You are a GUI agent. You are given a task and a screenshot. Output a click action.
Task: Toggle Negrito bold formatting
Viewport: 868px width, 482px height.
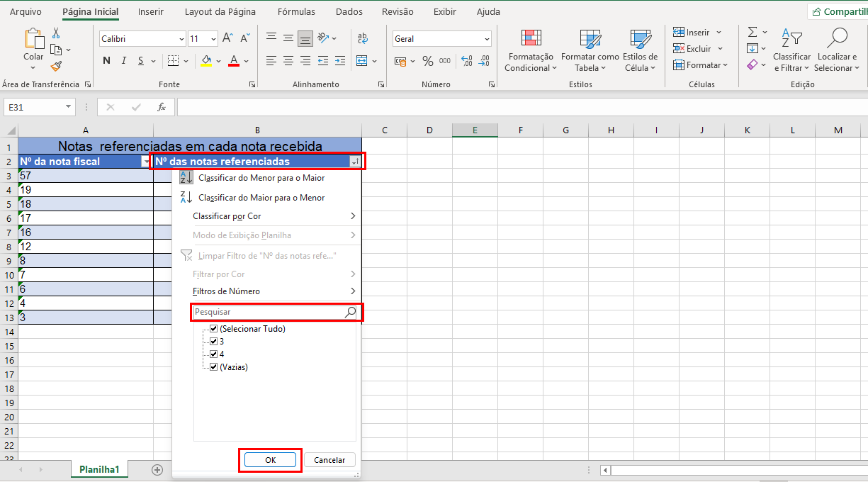coord(107,60)
